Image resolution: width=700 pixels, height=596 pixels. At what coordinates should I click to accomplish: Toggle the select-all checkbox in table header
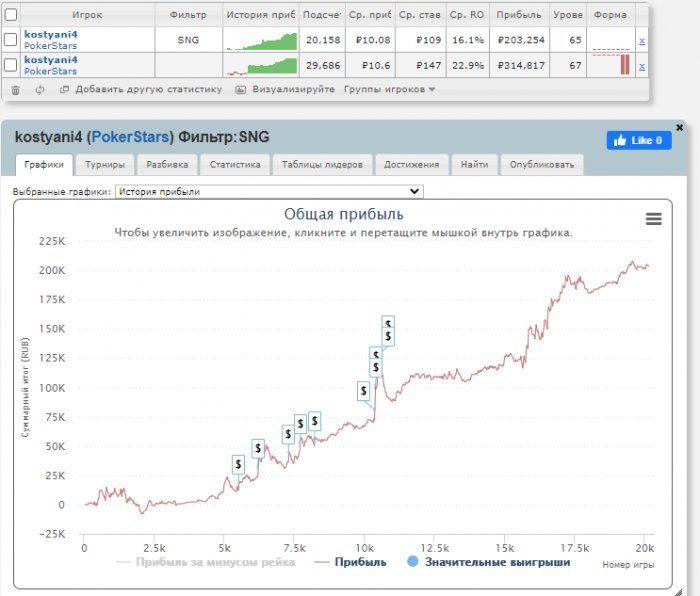[11, 15]
